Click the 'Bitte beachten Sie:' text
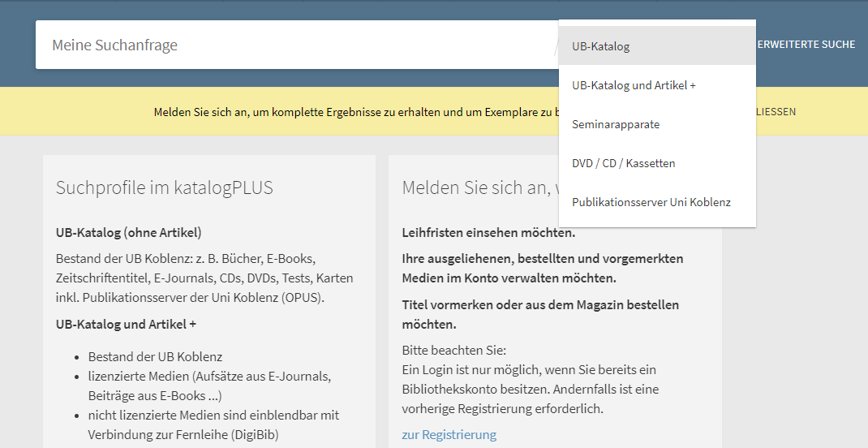The width and height of the screenshot is (868, 448). coord(454,351)
